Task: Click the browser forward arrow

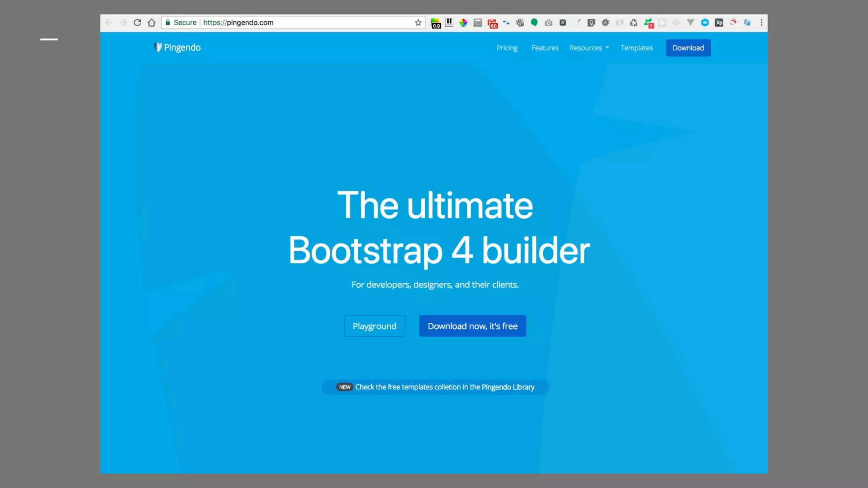Action: coord(123,22)
